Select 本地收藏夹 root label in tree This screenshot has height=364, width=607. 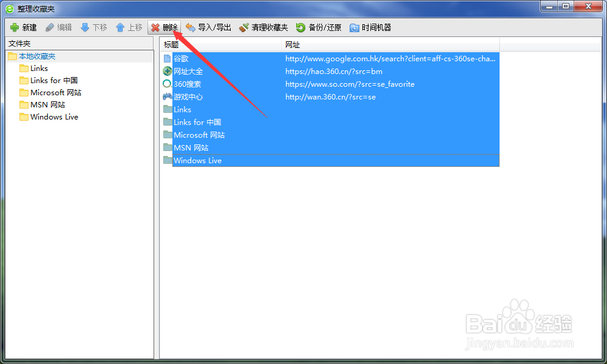(x=37, y=56)
